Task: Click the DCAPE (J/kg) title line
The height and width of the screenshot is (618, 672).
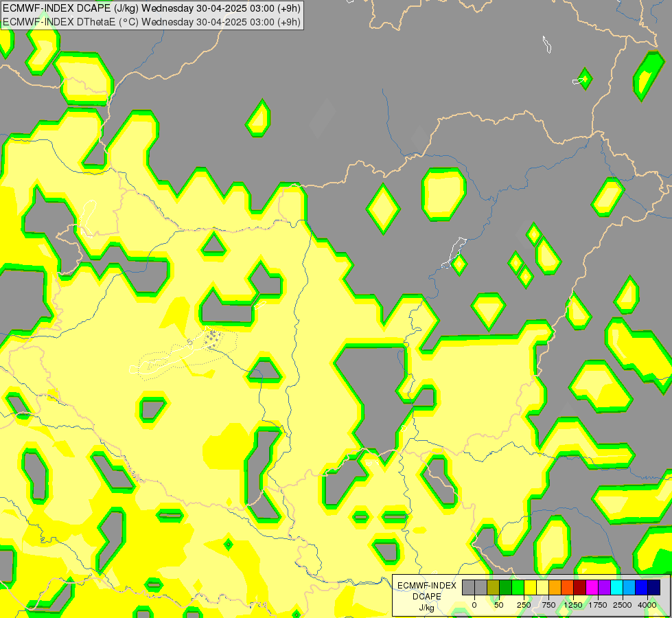Action: point(152,8)
